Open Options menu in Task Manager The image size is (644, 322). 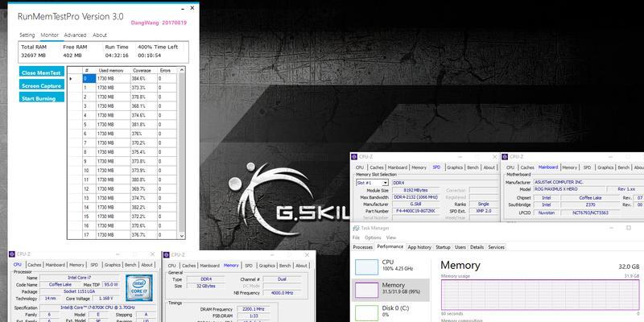pos(373,237)
